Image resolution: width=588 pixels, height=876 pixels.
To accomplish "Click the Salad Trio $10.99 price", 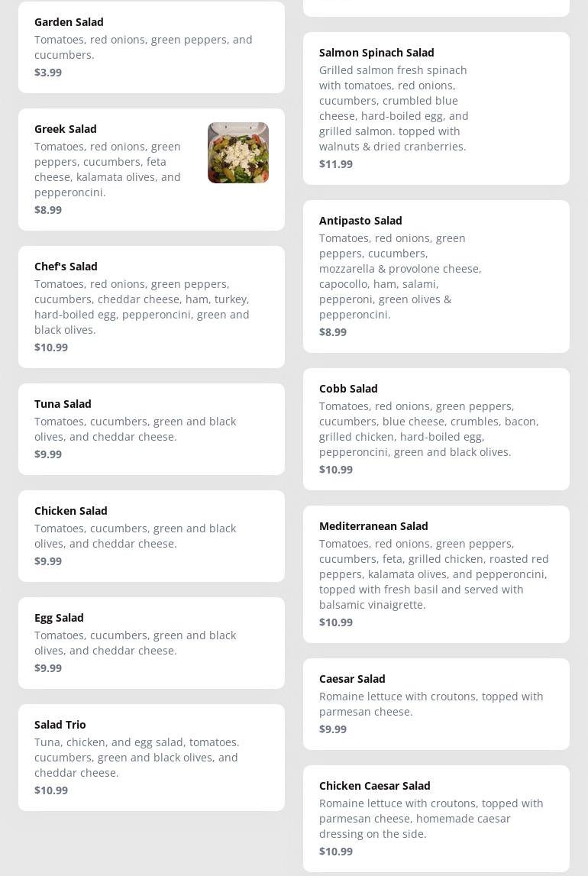I will 51,790.
